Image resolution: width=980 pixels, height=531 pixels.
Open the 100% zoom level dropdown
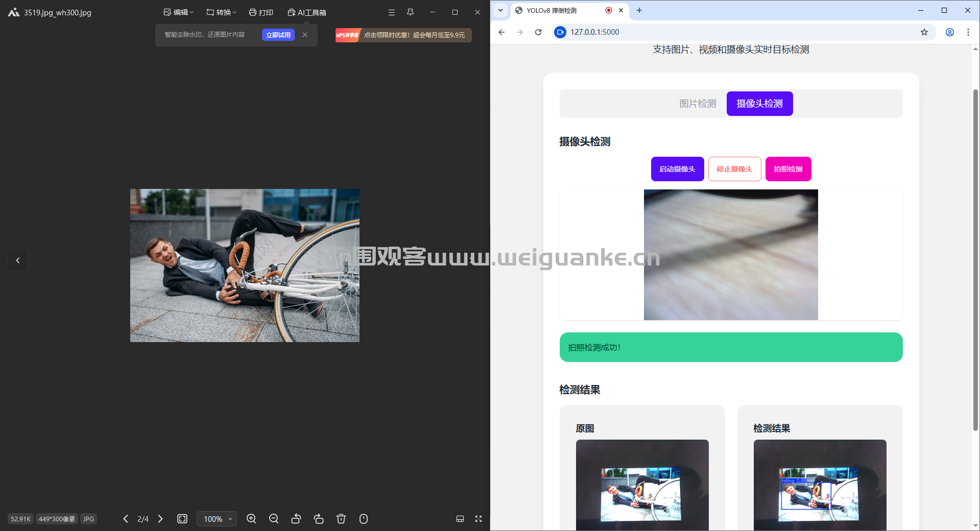[x=217, y=519]
